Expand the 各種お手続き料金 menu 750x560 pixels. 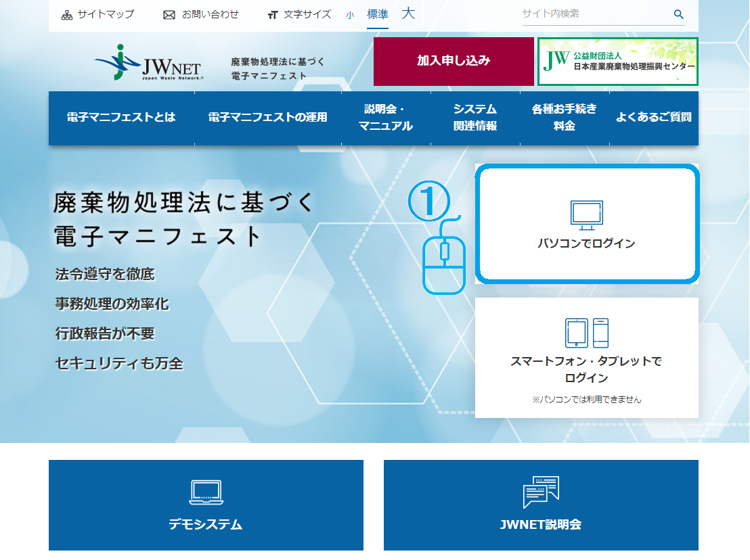[x=565, y=118]
